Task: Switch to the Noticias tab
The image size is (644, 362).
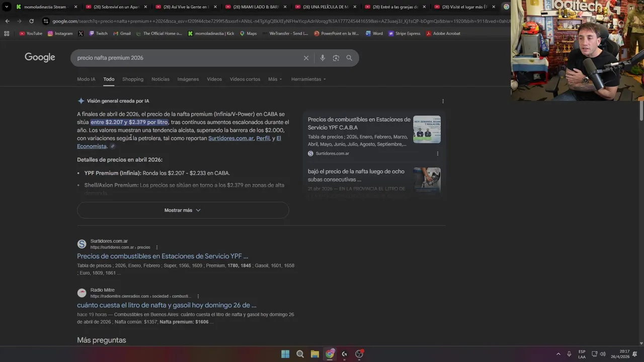Action: (x=160, y=79)
